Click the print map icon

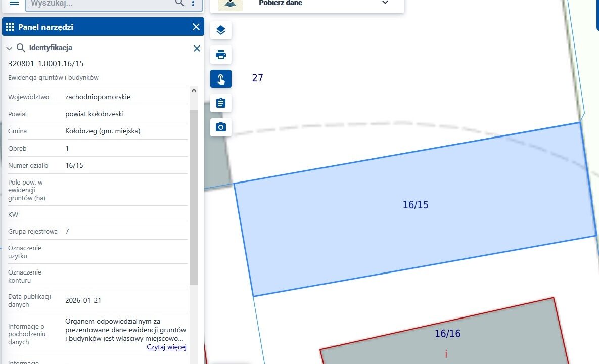click(221, 55)
